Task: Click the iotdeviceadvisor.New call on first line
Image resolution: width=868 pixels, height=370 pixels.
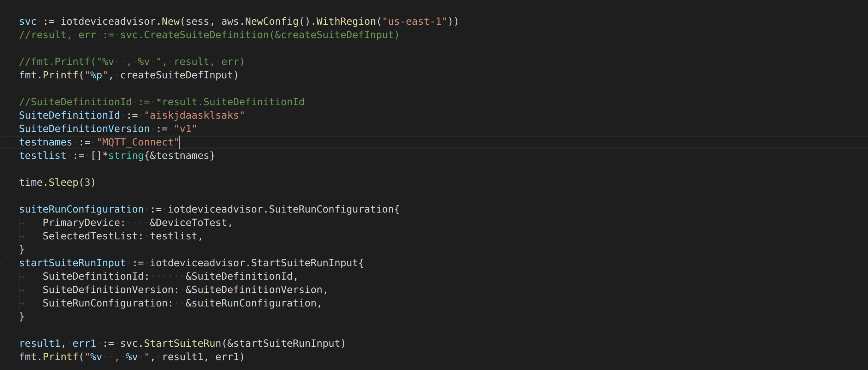Action: [120, 22]
